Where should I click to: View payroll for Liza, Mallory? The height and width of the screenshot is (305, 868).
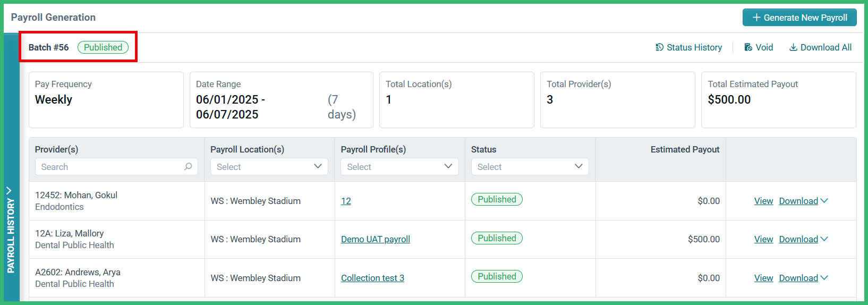[763, 239]
